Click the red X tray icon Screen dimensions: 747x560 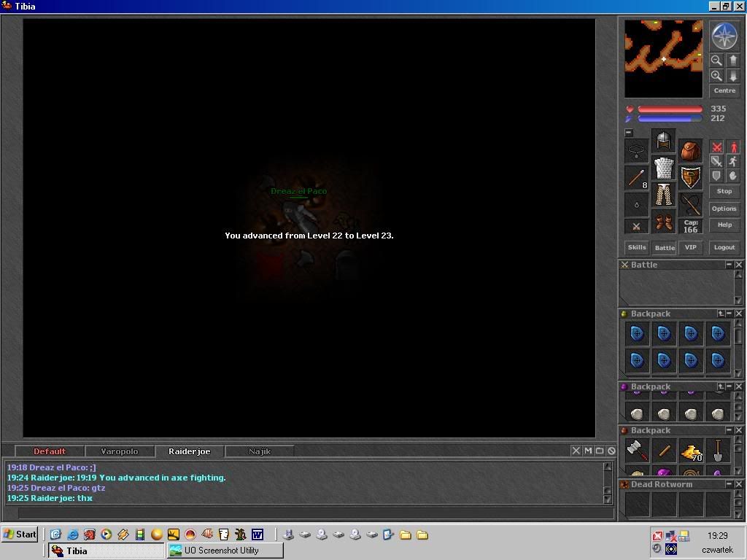click(x=657, y=536)
